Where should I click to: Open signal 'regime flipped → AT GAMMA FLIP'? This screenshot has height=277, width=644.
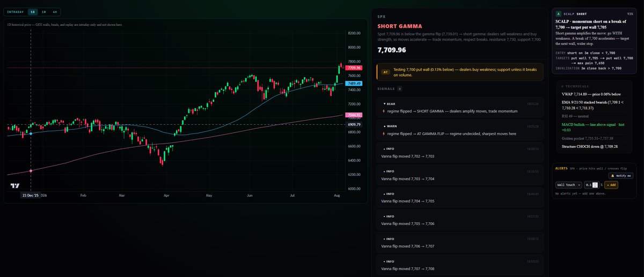coord(459,130)
